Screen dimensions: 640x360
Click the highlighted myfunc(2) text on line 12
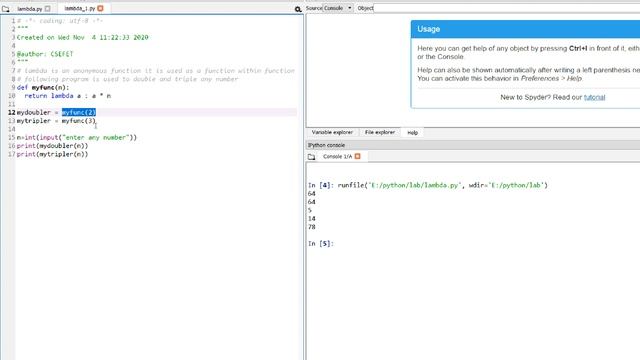(79, 112)
